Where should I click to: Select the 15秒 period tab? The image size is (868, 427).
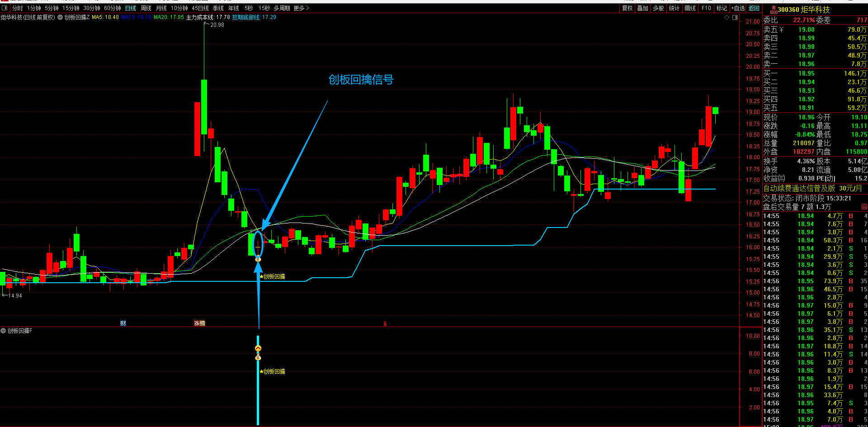pyautogui.click(x=264, y=8)
